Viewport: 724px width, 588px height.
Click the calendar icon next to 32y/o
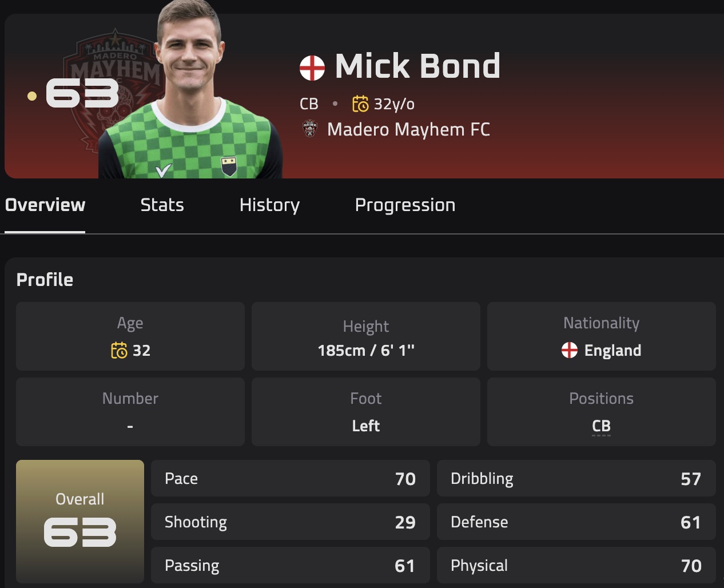(x=360, y=104)
